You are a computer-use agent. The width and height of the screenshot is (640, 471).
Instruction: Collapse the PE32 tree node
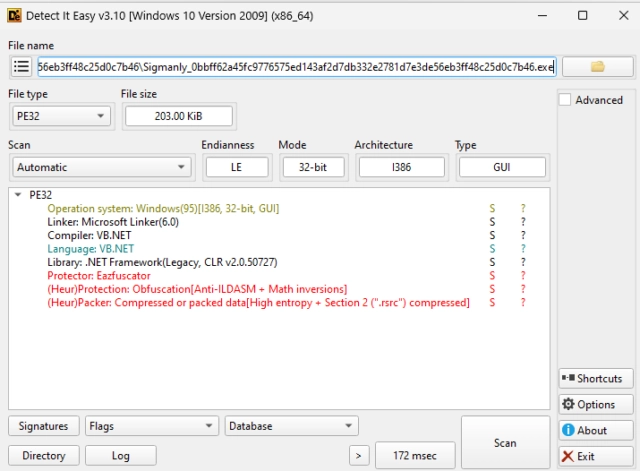(x=19, y=195)
